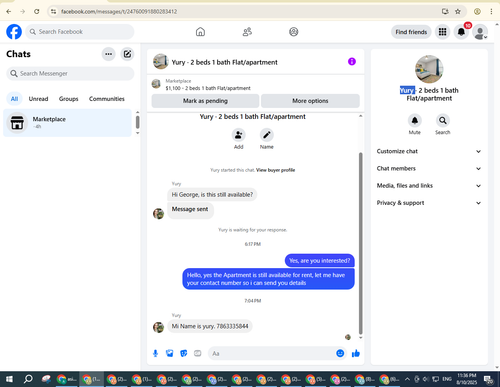
Task: Open the emoji picker in message box
Action: click(x=340, y=353)
